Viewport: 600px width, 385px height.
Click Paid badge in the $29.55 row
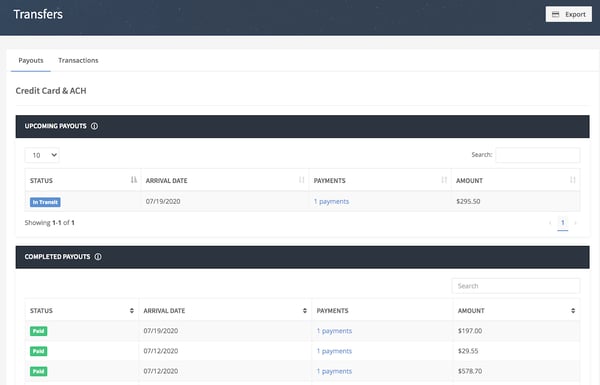point(39,351)
